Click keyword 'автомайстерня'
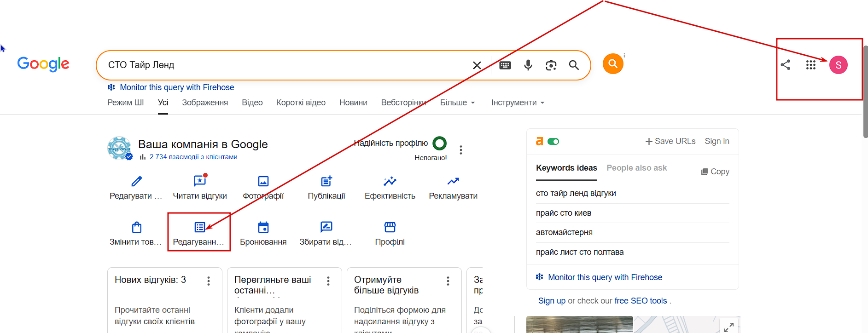This screenshot has height=333, width=868. pyautogui.click(x=564, y=232)
